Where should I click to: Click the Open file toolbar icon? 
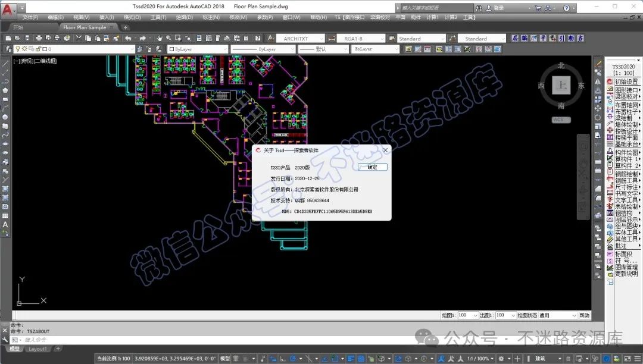(x=18, y=38)
